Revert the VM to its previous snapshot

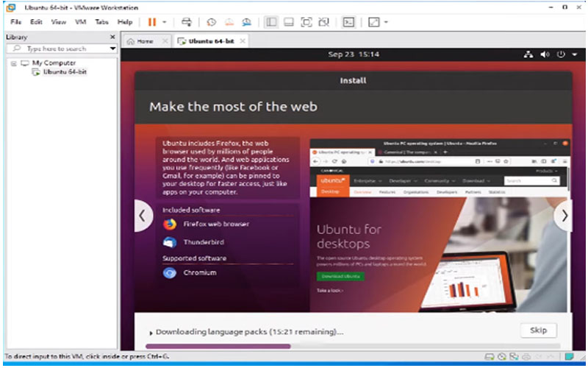coord(229,22)
